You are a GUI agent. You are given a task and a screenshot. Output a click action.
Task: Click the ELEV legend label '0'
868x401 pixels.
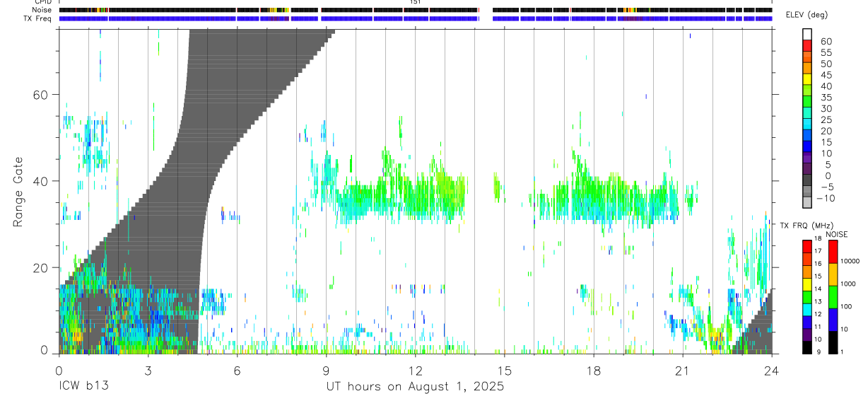828,176
